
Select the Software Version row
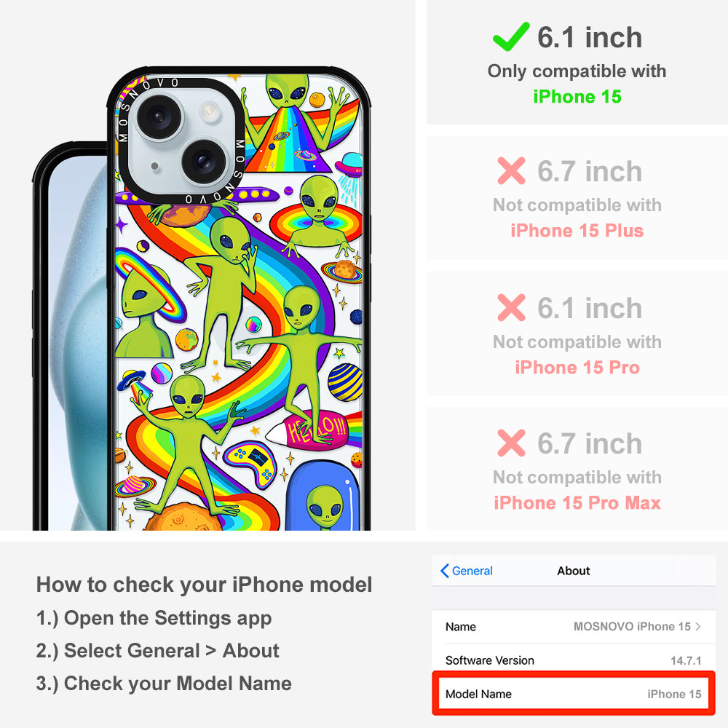click(x=574, y=660)
